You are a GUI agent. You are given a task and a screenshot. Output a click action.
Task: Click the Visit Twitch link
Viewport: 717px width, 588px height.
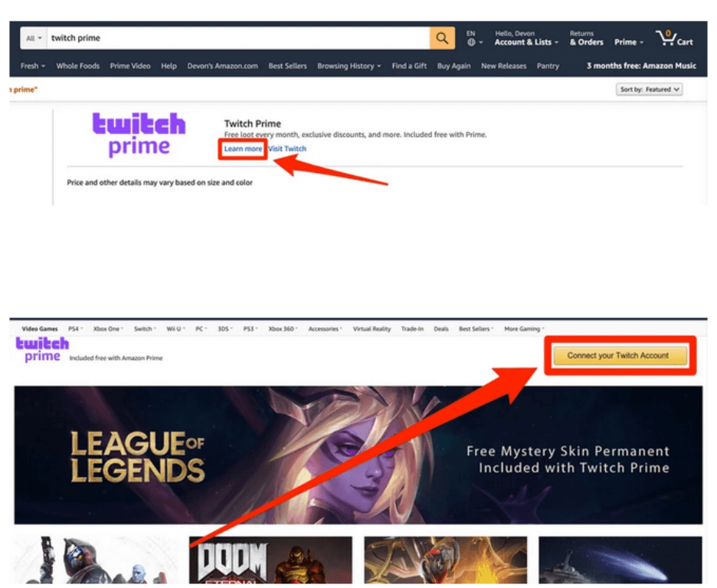tap(287, 149)
